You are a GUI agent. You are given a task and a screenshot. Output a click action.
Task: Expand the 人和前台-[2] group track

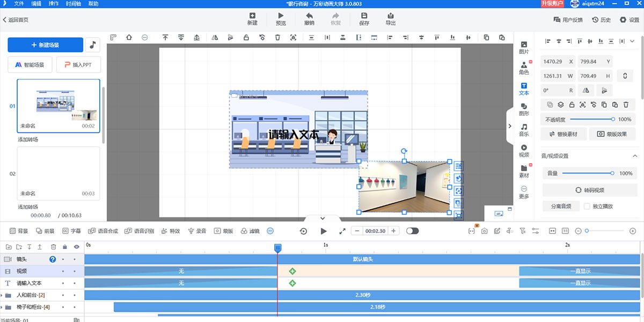(2, 295)
